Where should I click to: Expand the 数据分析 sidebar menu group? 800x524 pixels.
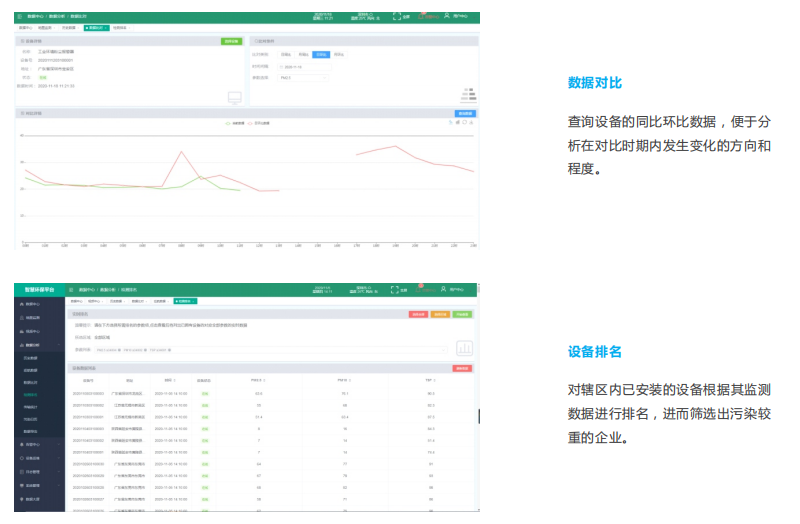click(38, 345)
